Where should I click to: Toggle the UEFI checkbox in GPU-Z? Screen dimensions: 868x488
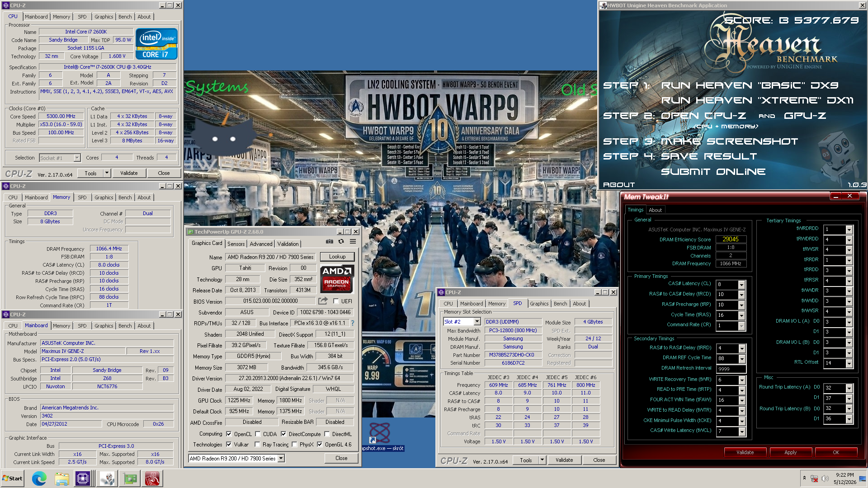tap(336, 301)
